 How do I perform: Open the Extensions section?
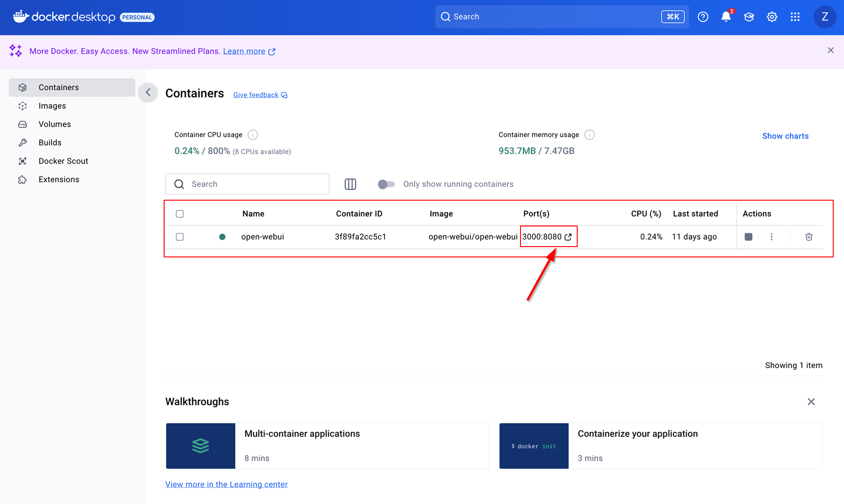point(59,179)
